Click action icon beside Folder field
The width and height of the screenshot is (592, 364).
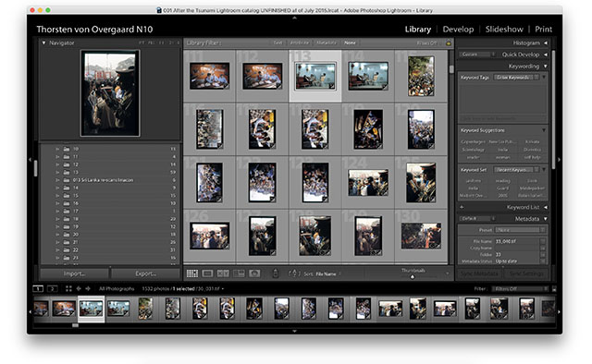(x=543, y=255)
